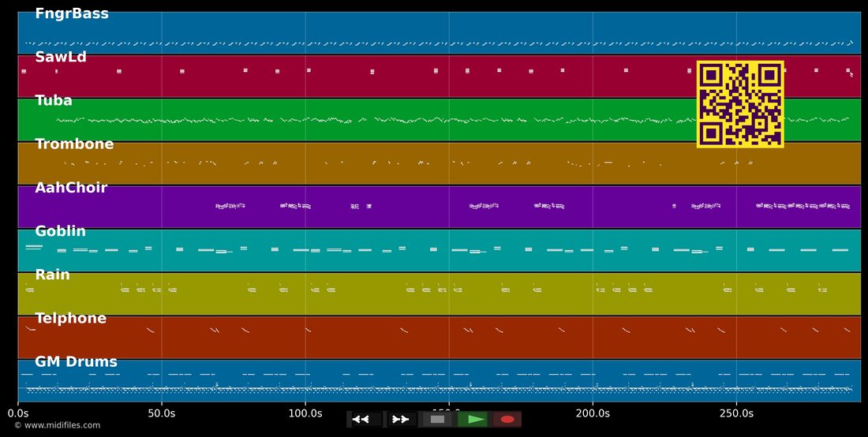
Task: Select the SawLd track label
Action: (x=61, y=57)
